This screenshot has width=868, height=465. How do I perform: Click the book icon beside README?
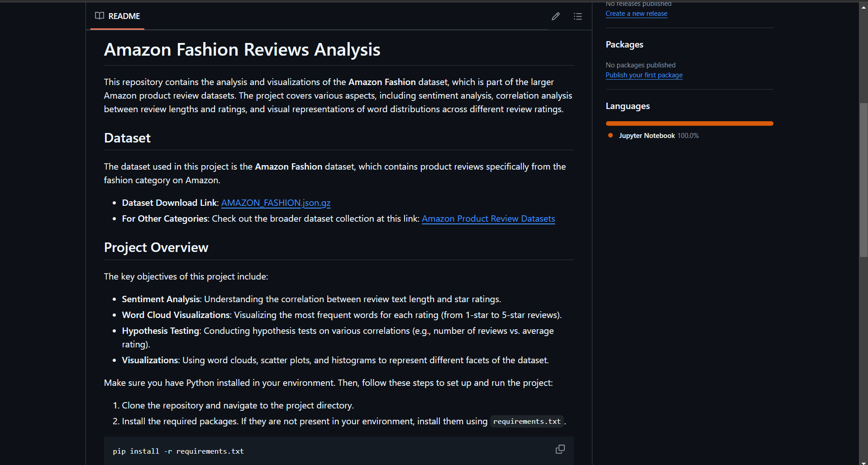pos(100,16)
